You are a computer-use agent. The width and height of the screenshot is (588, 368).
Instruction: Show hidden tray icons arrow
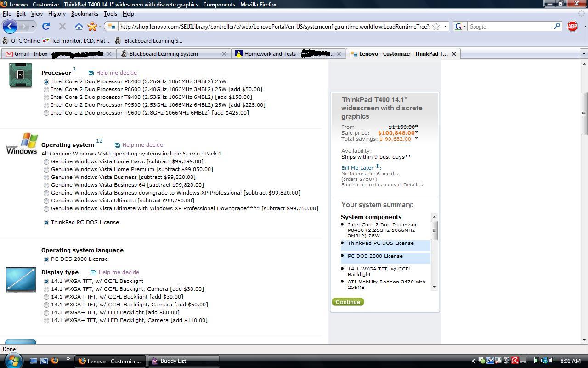click(473, 361)
